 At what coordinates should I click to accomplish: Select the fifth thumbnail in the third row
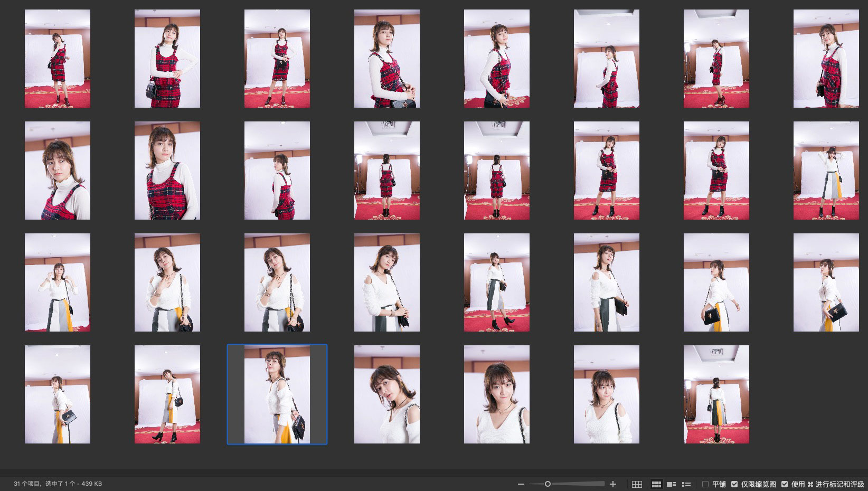497,282
